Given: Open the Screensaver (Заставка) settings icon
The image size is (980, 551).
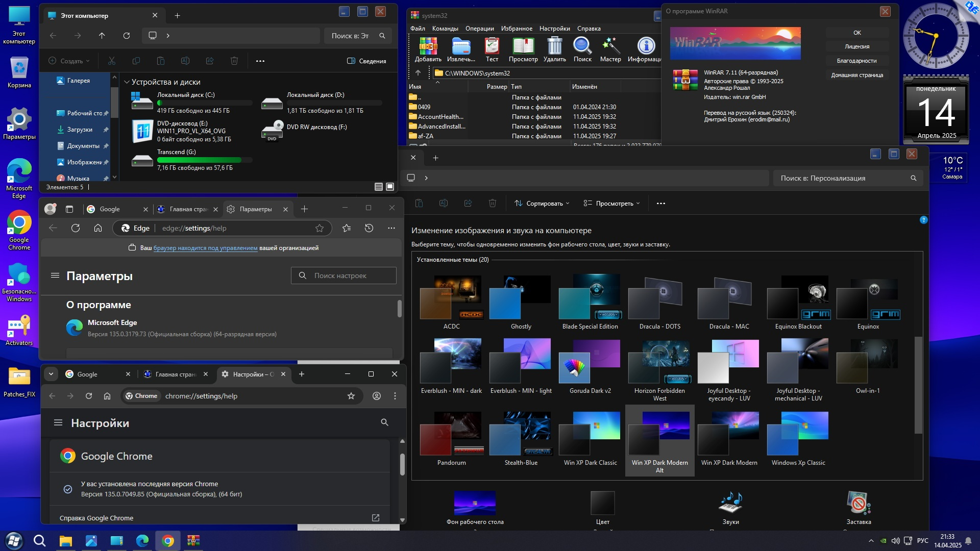Looking at the screenshot, I should click(859, 504).
